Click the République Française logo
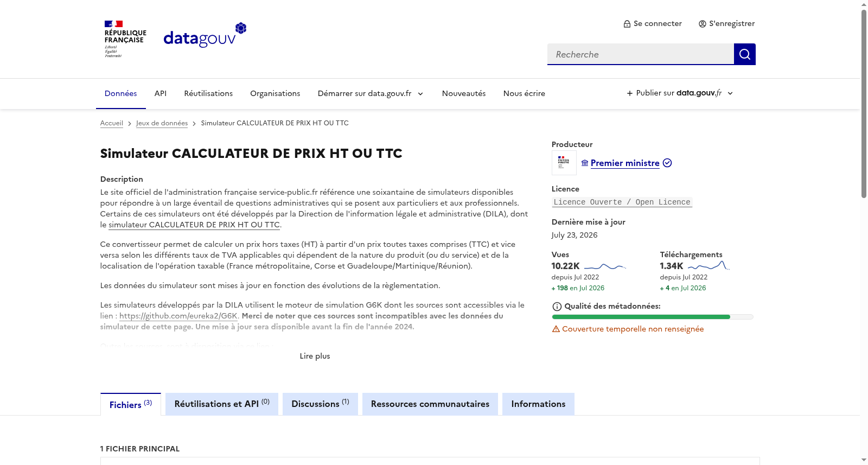Viewport: 868px width, 465px height. click(x=125, y=39)
